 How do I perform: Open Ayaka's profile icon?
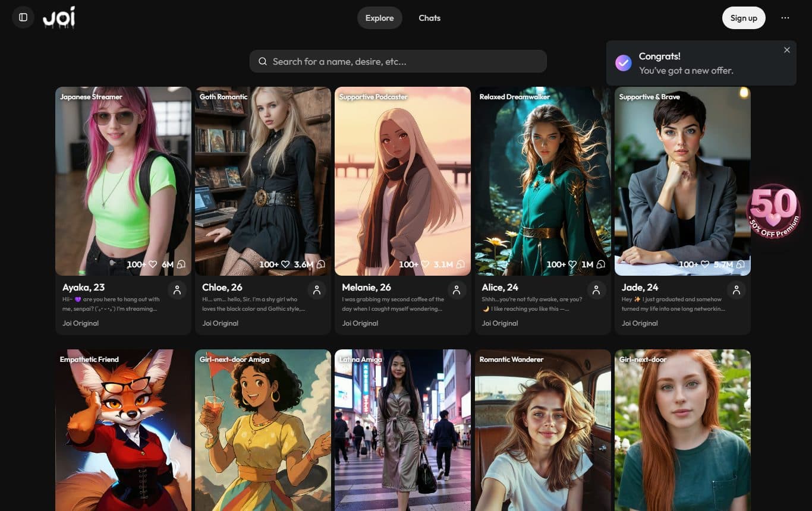point(177,290)
